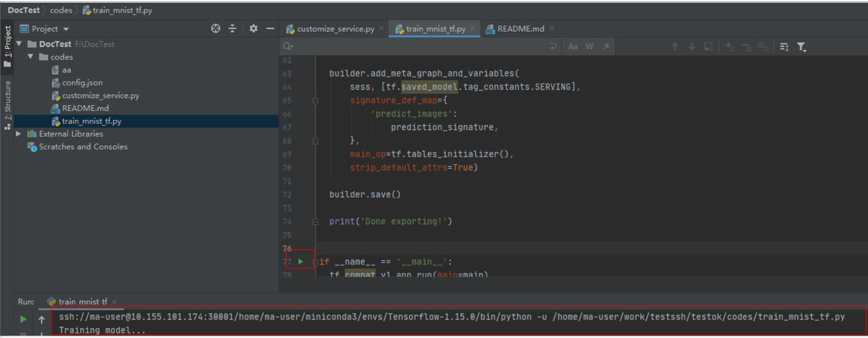Open the search filter funnel icon
Image resolution: width=868 pixels, height=338 pixels.
point(802,47)
